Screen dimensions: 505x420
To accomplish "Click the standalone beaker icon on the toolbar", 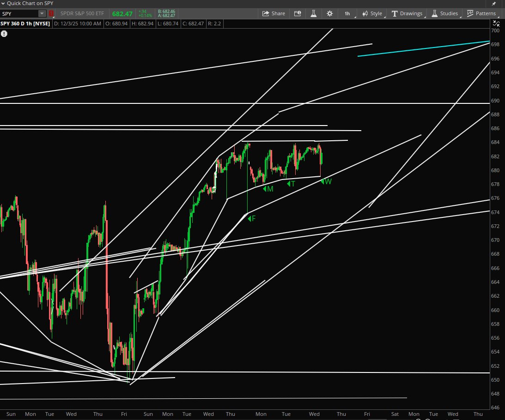I will pos(313,13).
